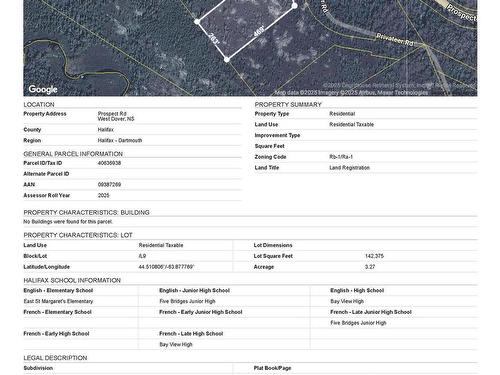This screenshot has height=375, width=500.
Task: Select the Parcel ID/Tax ID number value
Action: [109, 163]
